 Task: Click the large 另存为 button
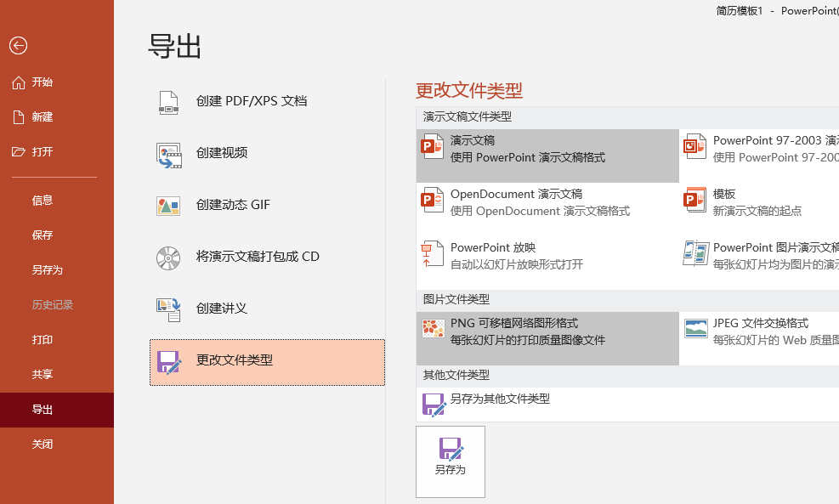451,462
